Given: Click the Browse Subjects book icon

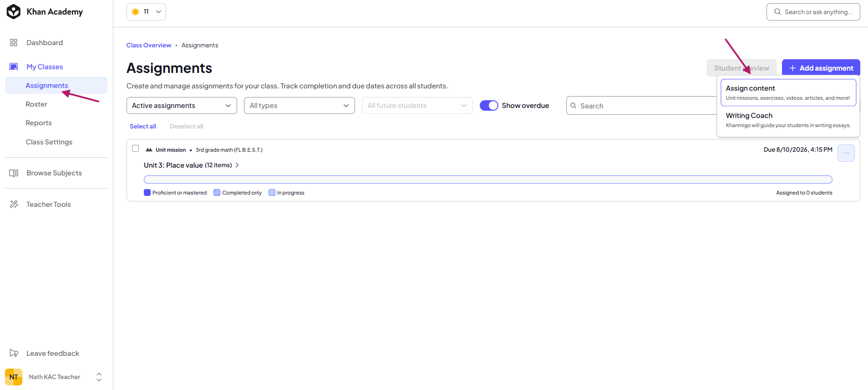Looking at the screenshot, I should pos(14,173).
